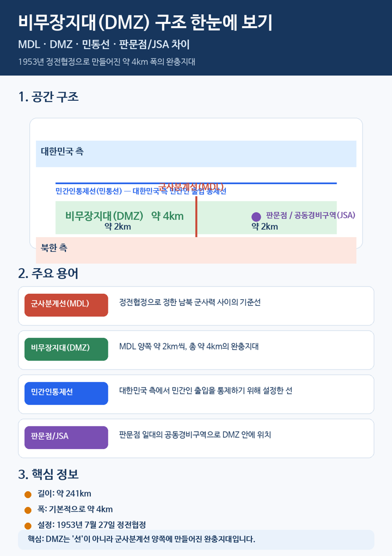392x556 pixels.
Task: Click the 판문점 / 공동경비구역(JSA) label
Action: pyautogui.click(x=310, y=215)
